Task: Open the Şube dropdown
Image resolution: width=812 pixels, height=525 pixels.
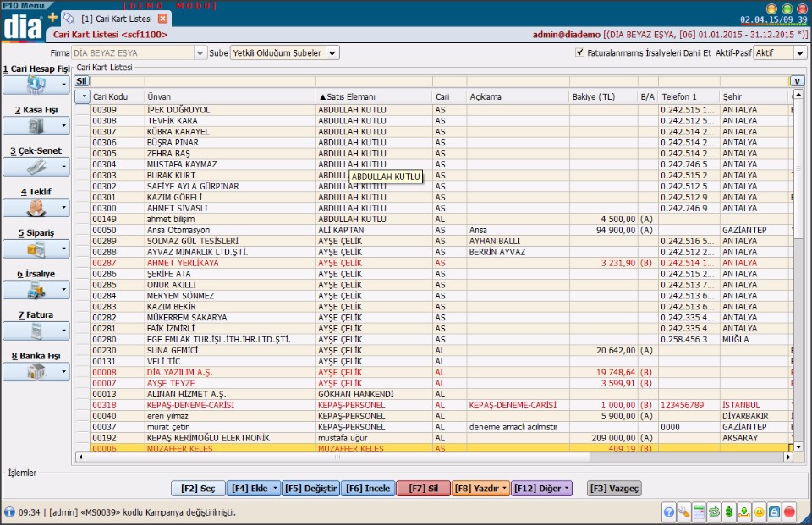Action: coord(332,52)
